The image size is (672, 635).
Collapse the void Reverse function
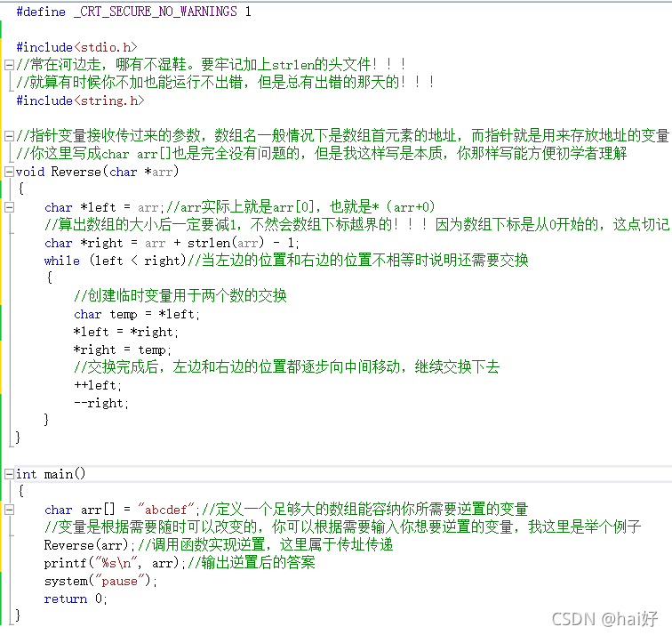[x=9, y=172]
